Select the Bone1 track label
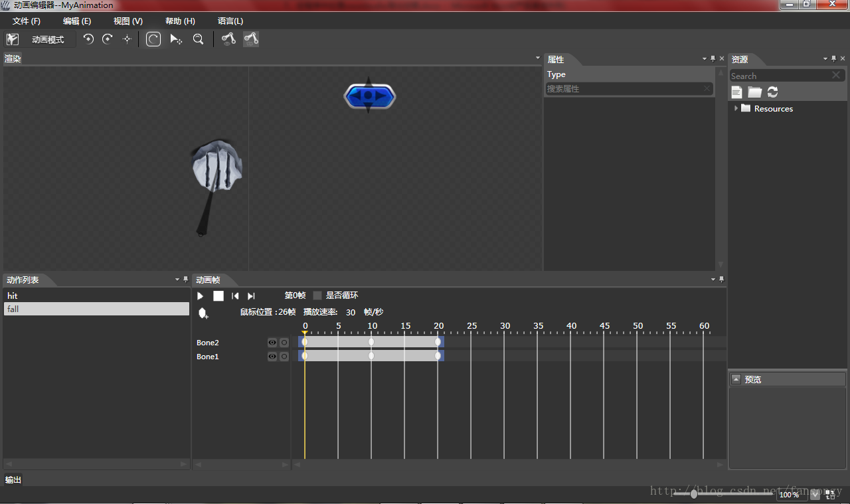850x504 pixels. click(x=208, y=357)
